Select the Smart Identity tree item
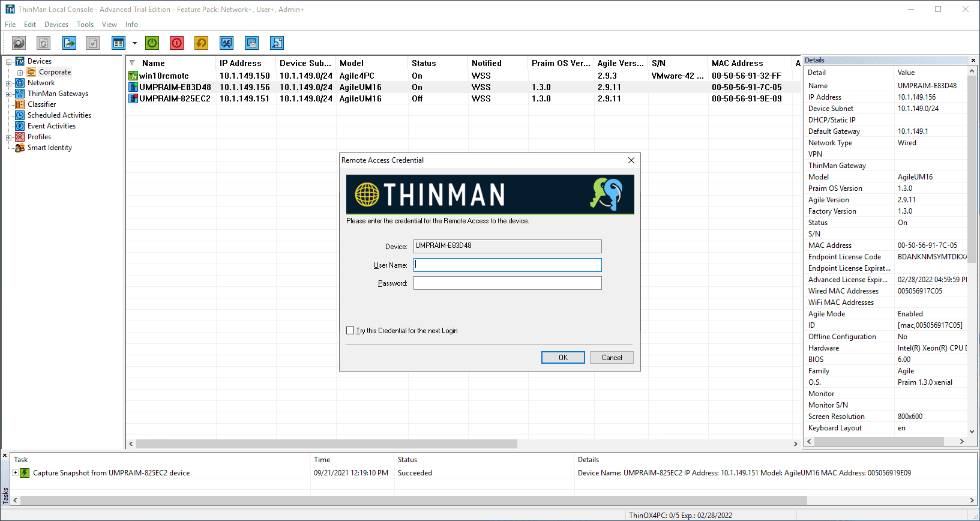This screenshot has height=521, width=980. (x=50, y=148)
